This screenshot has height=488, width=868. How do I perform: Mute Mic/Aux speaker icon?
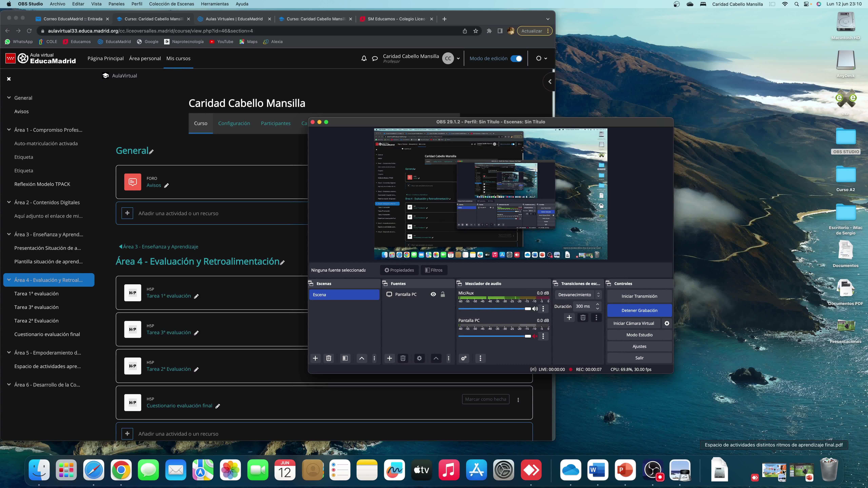[x=535, y=309]
